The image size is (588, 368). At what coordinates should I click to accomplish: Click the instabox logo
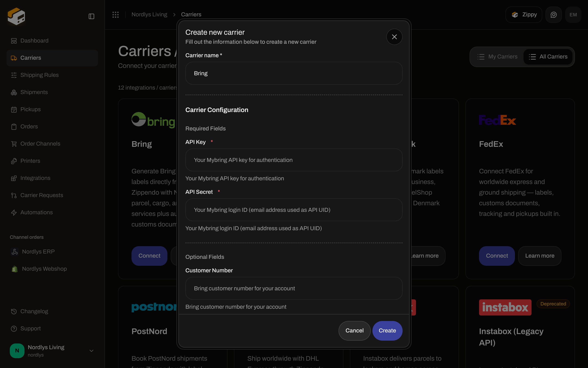pyautogui.click(x=505, y=307)
